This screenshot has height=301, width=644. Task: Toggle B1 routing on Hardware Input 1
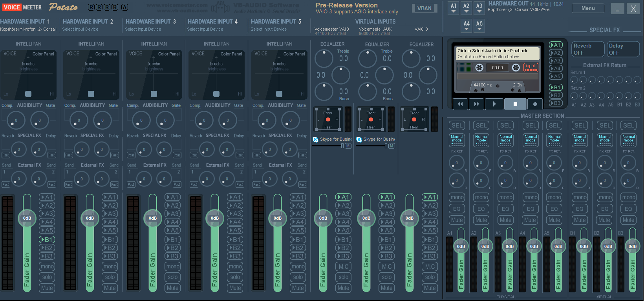click(47, 240)
